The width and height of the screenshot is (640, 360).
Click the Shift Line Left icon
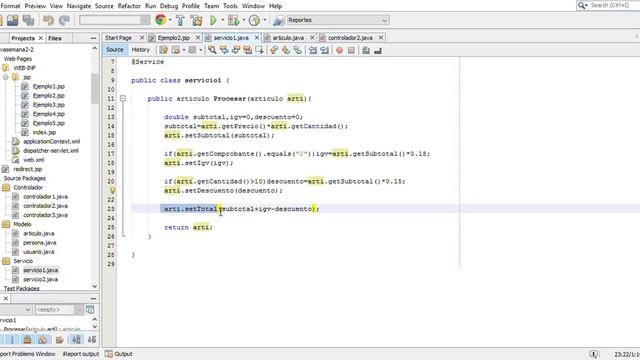[x=313, y=50]
